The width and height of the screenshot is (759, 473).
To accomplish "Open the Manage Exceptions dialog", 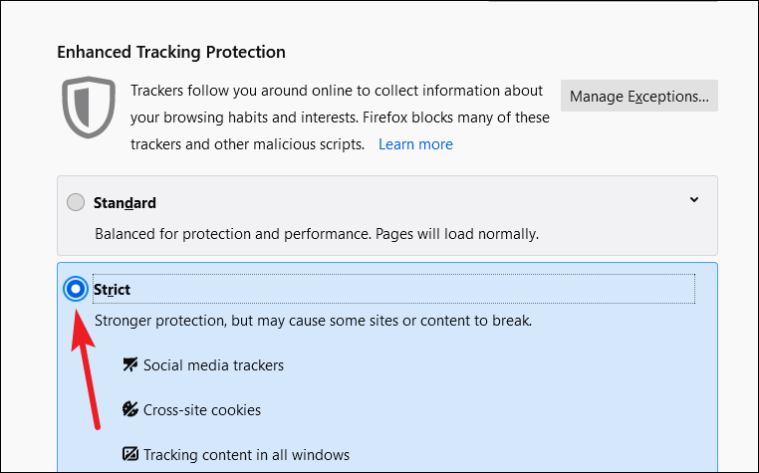I will [639, 96].
